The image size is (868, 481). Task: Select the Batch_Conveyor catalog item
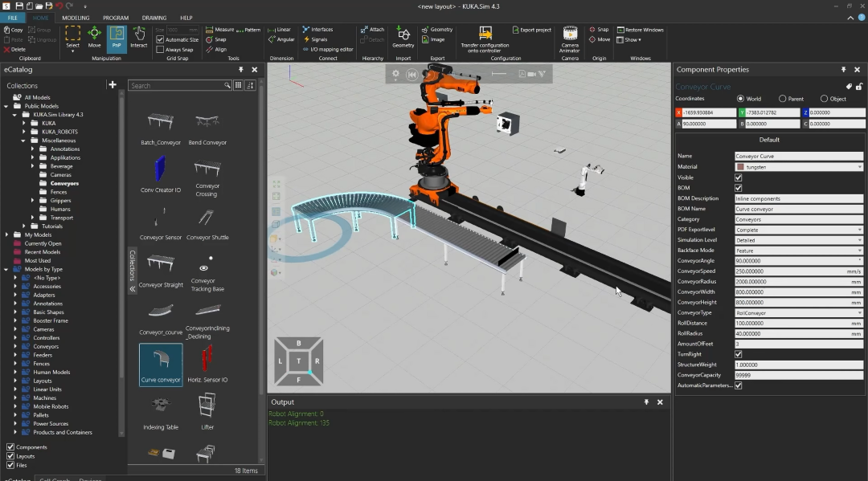click(161, 128)
